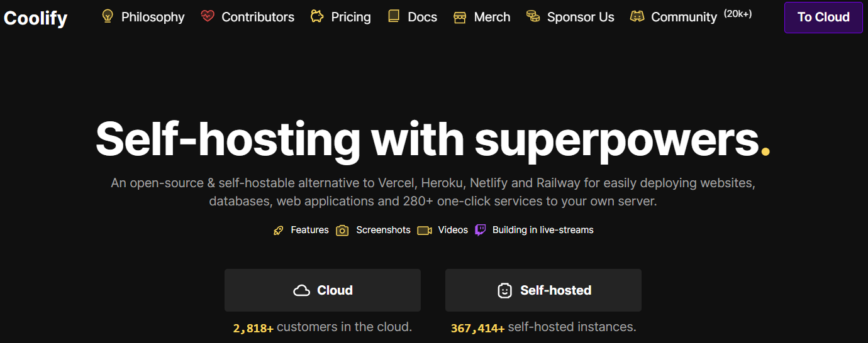The height and width of the screenshot is (343, 868).
Task: Click the book icon for Docs
Action: [394, 16]
